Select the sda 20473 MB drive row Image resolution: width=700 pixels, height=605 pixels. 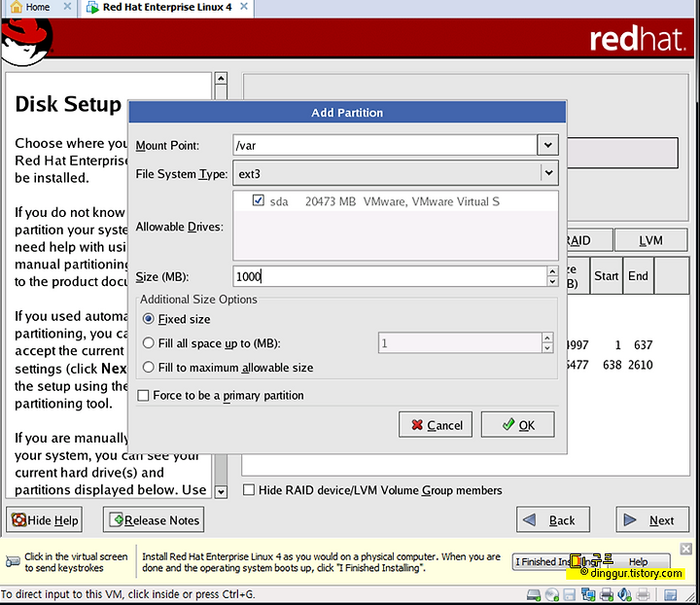(x=395, y=201)
